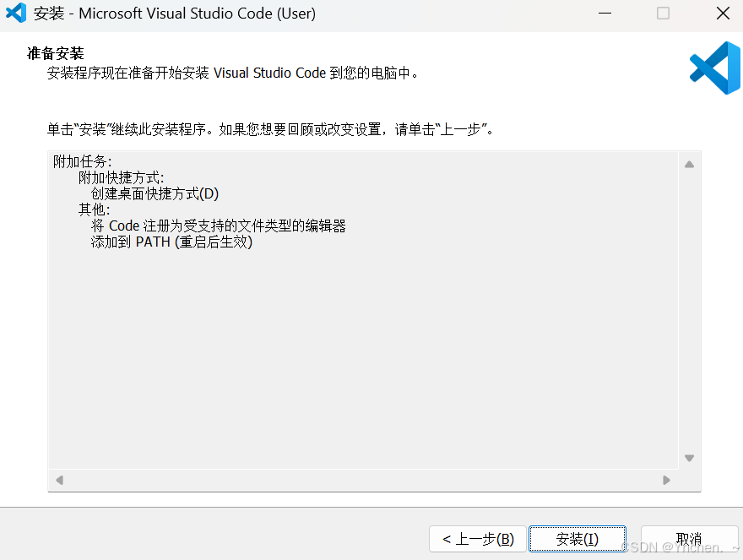
Task: Click the line 将 Code 注册为受支持的文件类型的编辑器
Action: pos(219,226)
